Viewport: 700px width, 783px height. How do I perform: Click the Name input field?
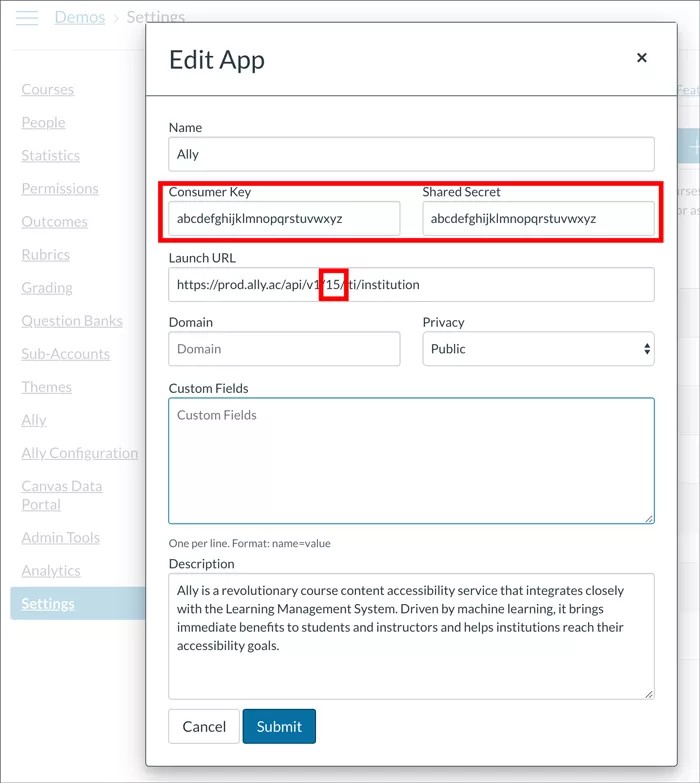(411, 154)
